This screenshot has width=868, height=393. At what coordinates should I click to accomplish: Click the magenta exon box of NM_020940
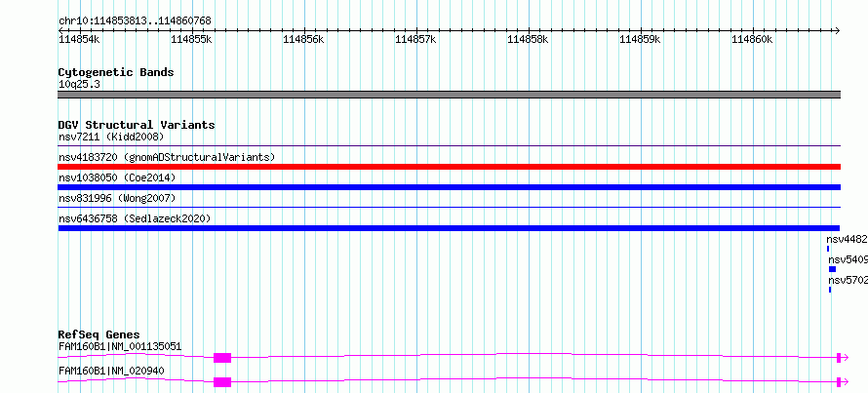coord(222,382)
